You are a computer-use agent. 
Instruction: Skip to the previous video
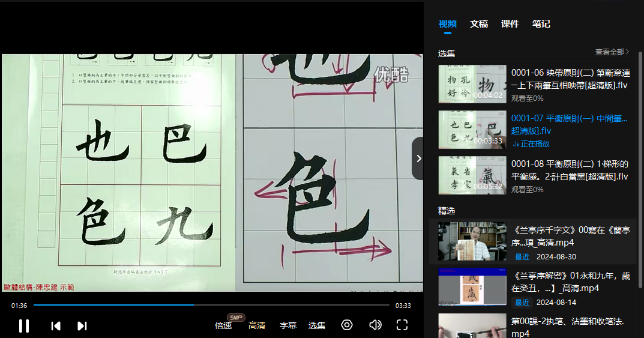(x=56, y=325)
